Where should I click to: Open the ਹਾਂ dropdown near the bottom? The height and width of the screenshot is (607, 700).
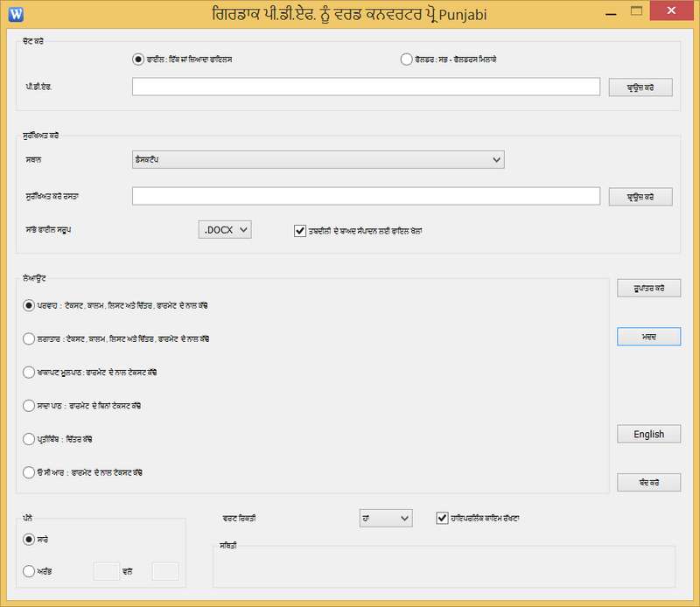(385, 519)
